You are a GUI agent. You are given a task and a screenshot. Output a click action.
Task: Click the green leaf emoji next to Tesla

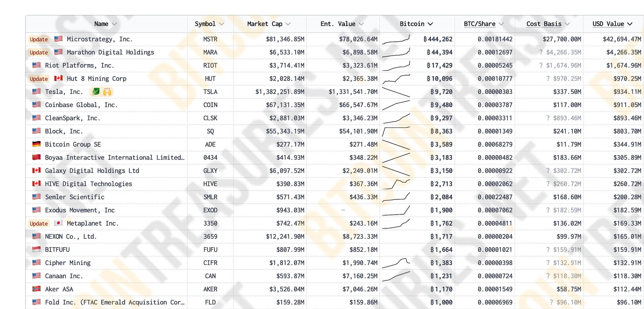tap(96, 91)
